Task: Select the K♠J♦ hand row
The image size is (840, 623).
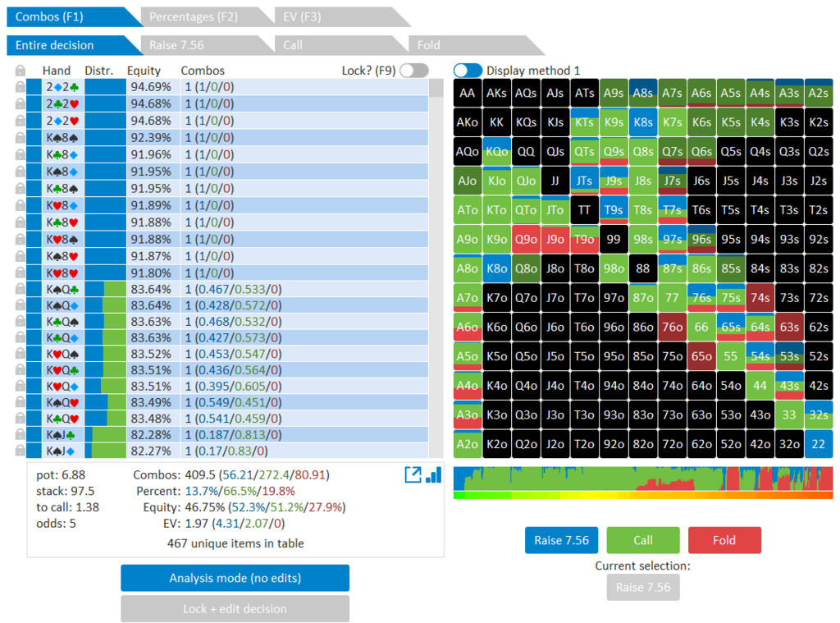Action: [228, 451]
